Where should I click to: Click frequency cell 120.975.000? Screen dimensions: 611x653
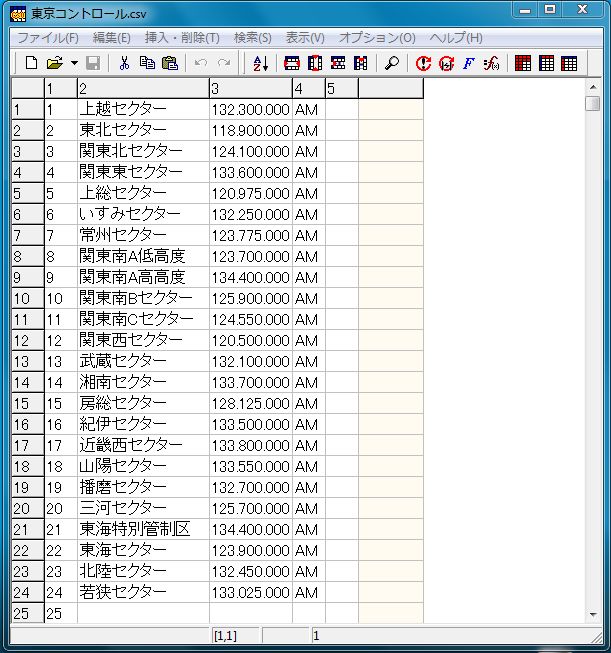tap(251, 193)
